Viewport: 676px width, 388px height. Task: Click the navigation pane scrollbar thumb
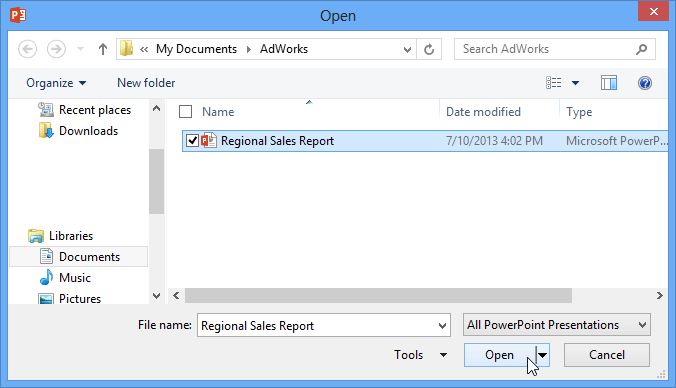click(x=156, y=181)
